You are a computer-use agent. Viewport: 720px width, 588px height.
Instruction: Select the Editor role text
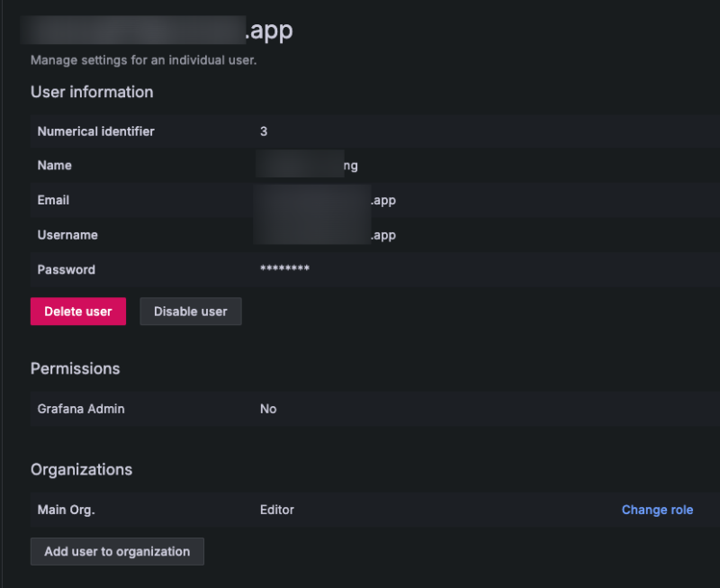point(277,510)
